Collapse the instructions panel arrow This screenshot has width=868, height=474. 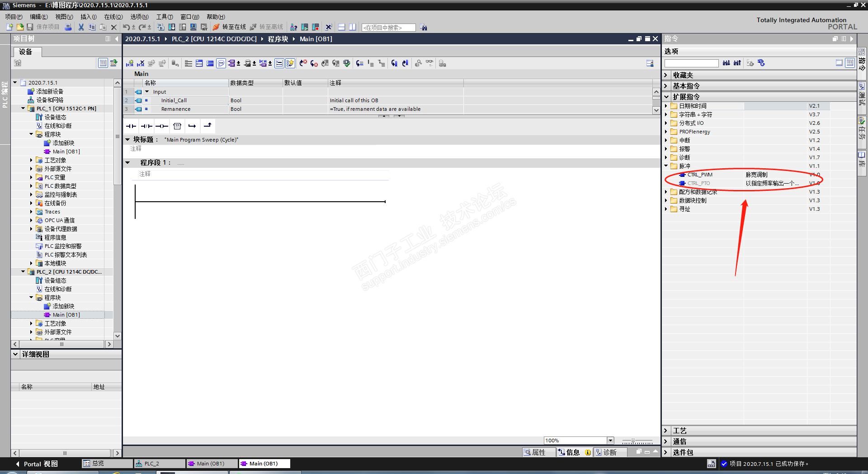(x=852, y=39)
